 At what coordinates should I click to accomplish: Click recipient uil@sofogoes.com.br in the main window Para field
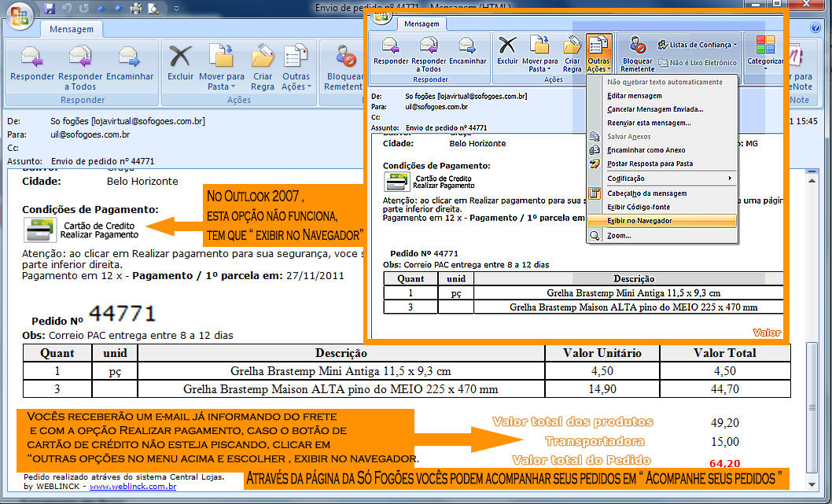click(x=90, y=134)
